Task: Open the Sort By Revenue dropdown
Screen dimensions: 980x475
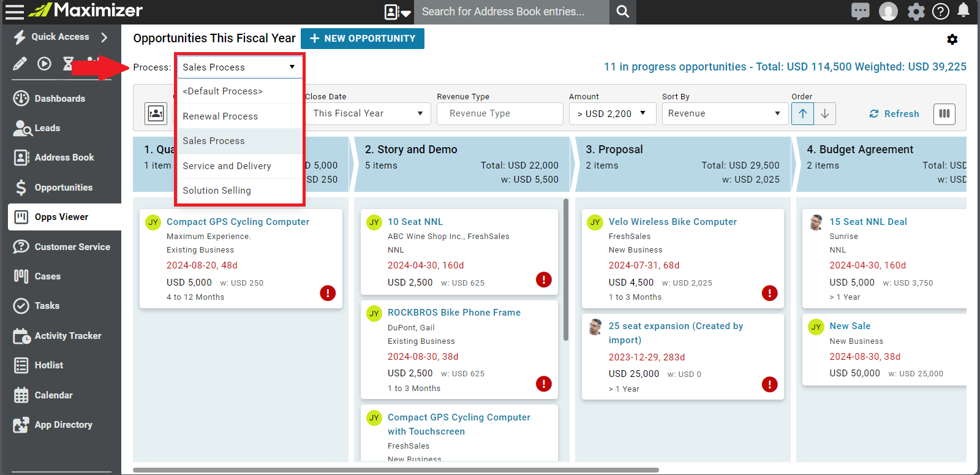Action: (725, 113)
